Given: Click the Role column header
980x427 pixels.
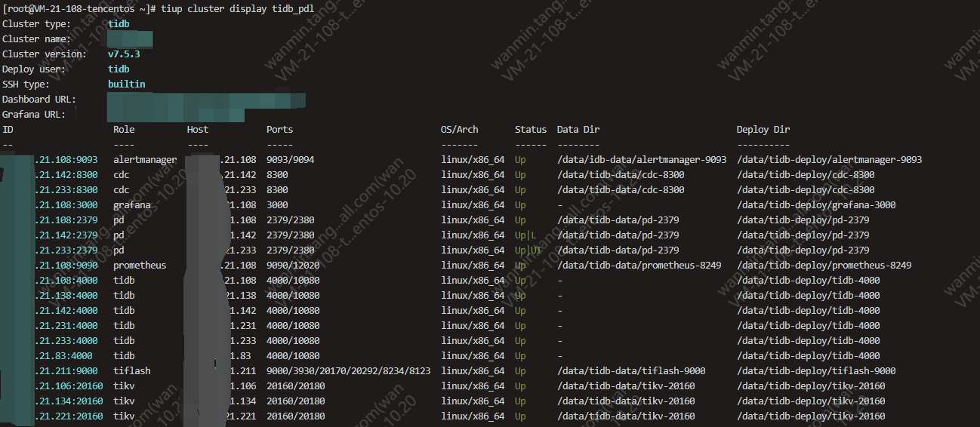Looking at the screenshot, I should coord(124,130).
